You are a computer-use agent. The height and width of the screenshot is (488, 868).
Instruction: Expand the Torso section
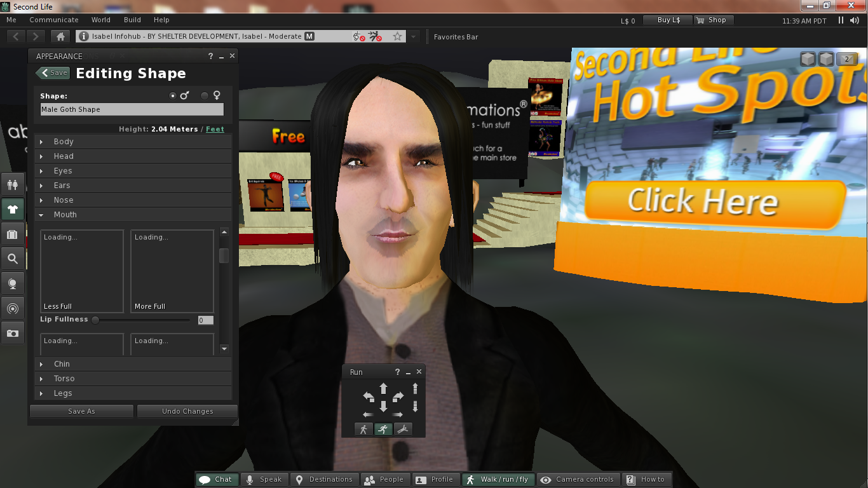point(133,379)
